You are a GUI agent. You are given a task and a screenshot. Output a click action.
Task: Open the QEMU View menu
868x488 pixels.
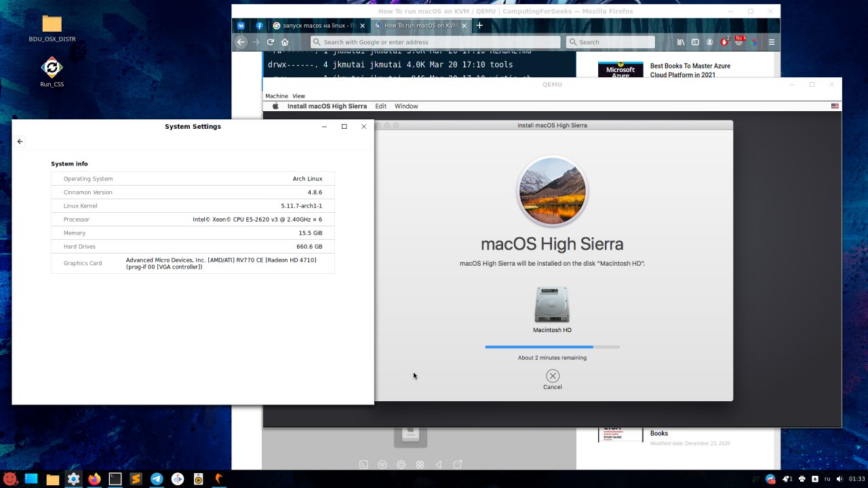tap(298, 96)
